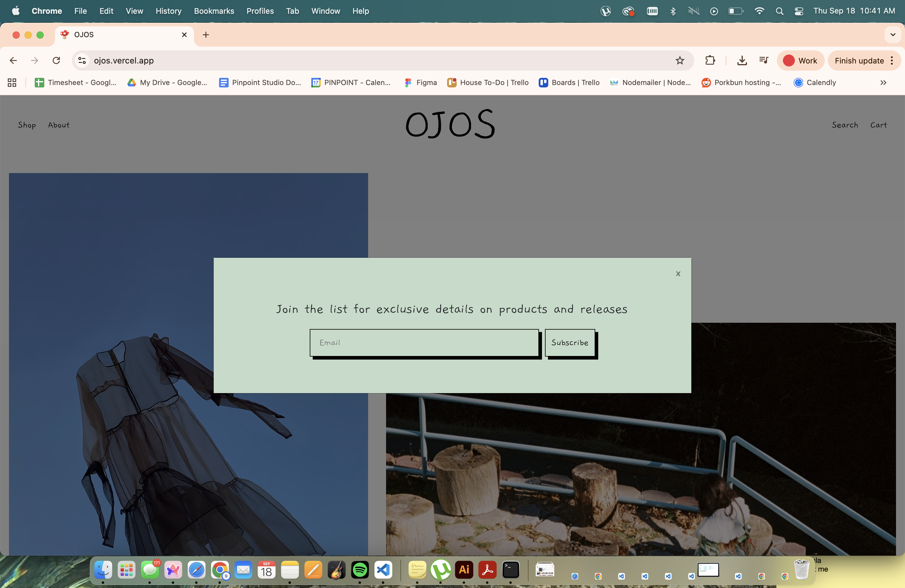The height and width of the screenshot is (588, 905).
Task: Open the History menu
Action: click(x=168, y=11)
